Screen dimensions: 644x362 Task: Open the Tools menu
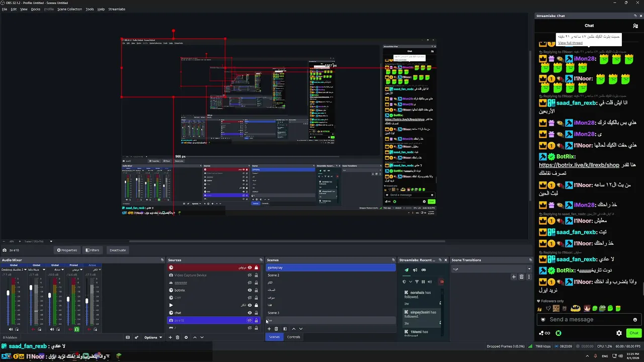coord(90,9)
